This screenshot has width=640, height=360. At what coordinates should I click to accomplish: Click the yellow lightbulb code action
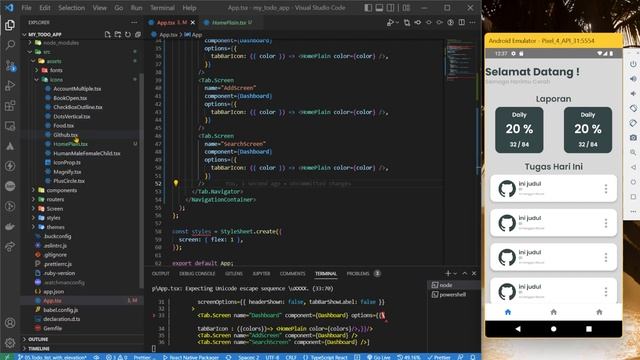176,183
